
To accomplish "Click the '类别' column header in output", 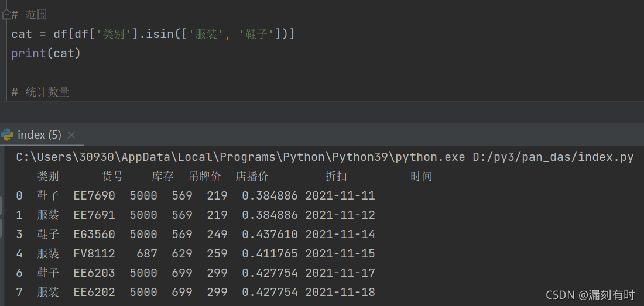I will (x=48, y=177).
